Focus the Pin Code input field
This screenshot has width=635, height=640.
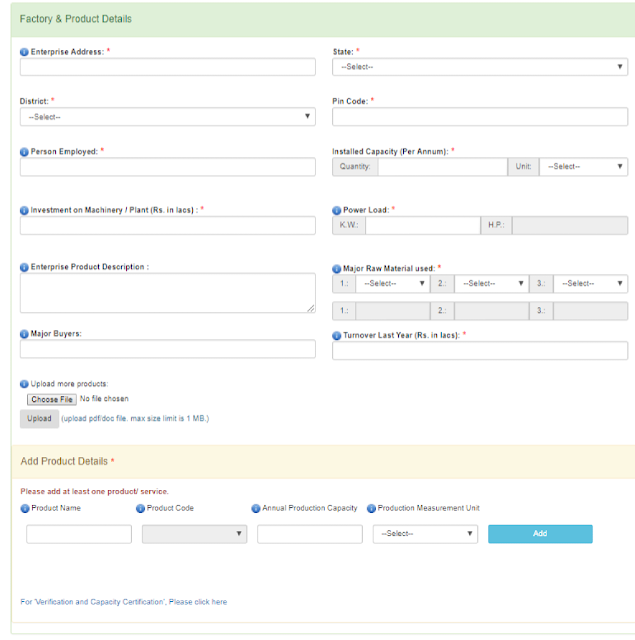tap(480, 117)
